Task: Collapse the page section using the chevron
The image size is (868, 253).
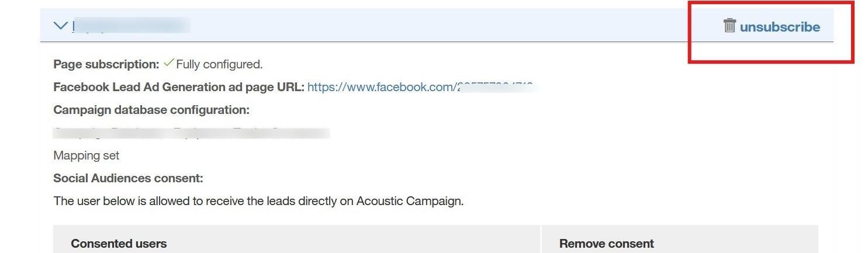Action: (x=60, y=26)
